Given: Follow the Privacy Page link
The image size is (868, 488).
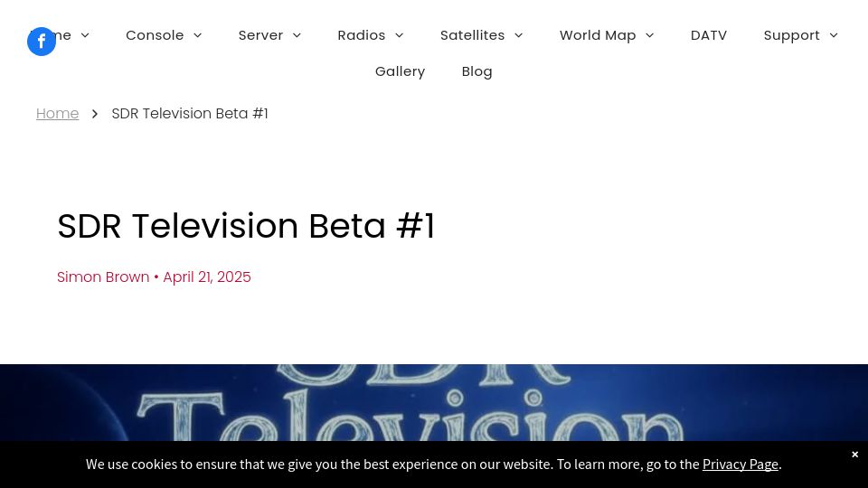Looking at the screenshot, I should click(x=741, y=465).
